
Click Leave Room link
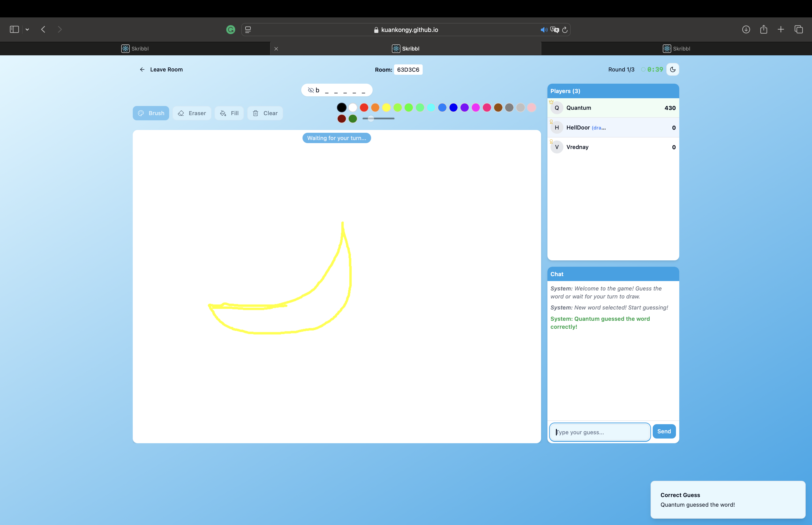click(x=161, y=70)
